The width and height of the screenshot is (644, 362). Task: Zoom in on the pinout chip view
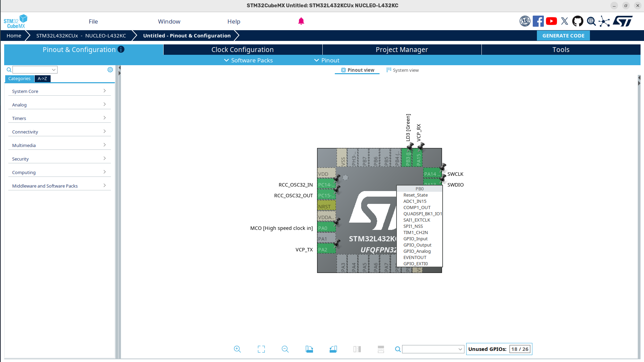point(237,349)
